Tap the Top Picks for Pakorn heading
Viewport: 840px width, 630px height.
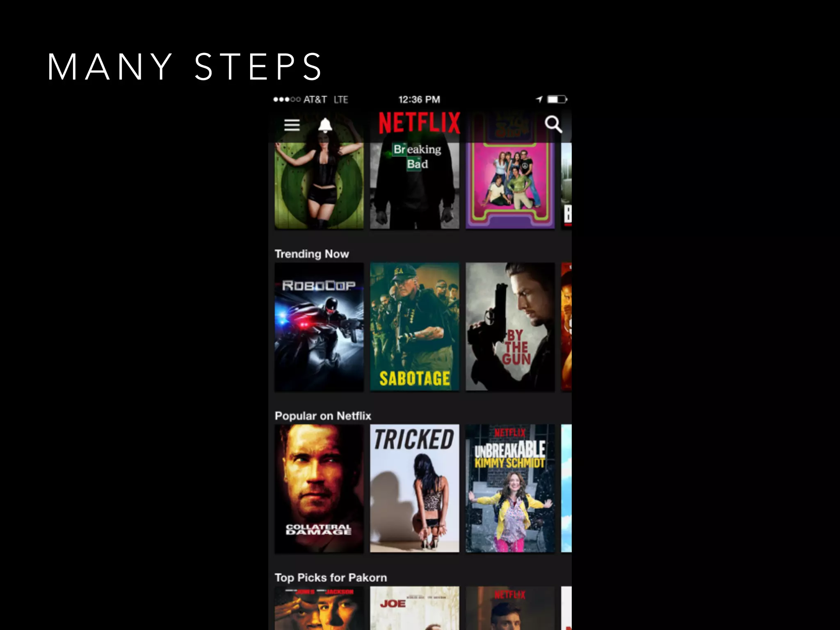tap(331, 577)
